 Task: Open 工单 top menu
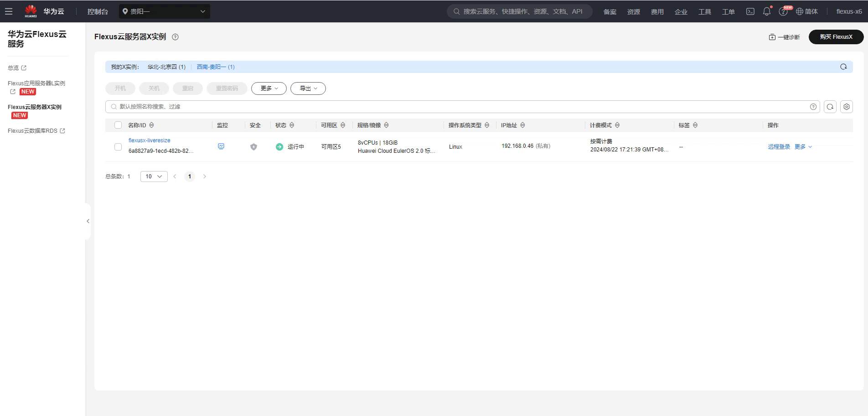pyautogui.click(x=728, y=12)
